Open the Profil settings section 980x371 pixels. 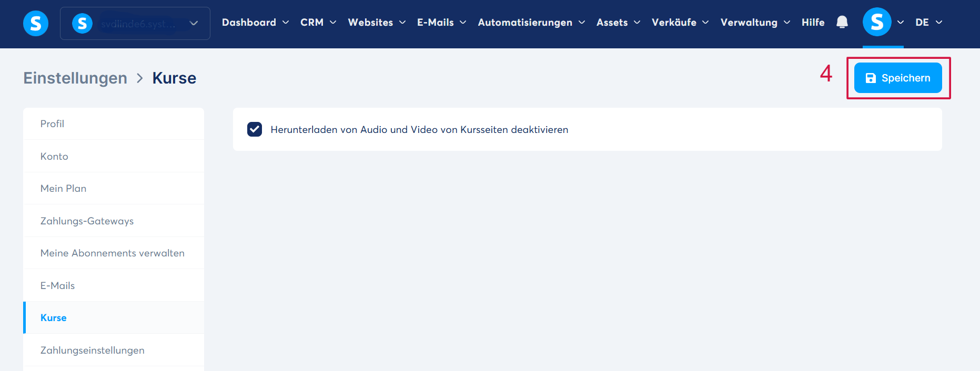[x=114, y=123]
